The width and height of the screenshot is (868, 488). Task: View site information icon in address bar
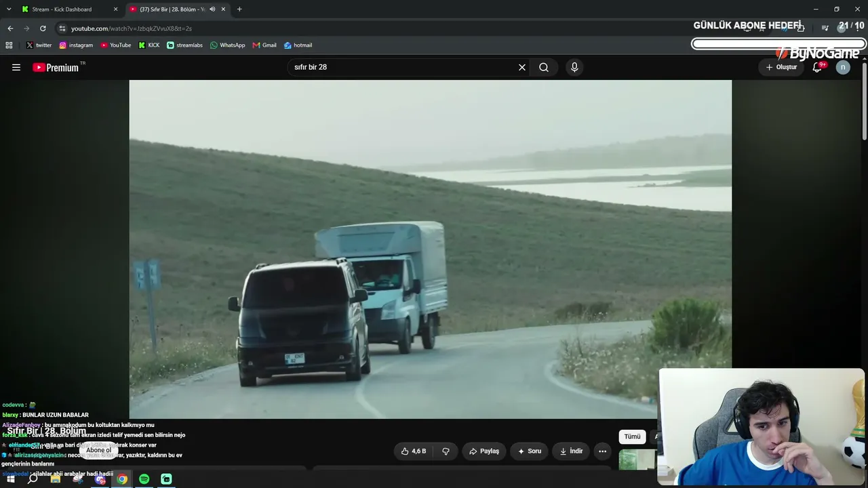62,28
